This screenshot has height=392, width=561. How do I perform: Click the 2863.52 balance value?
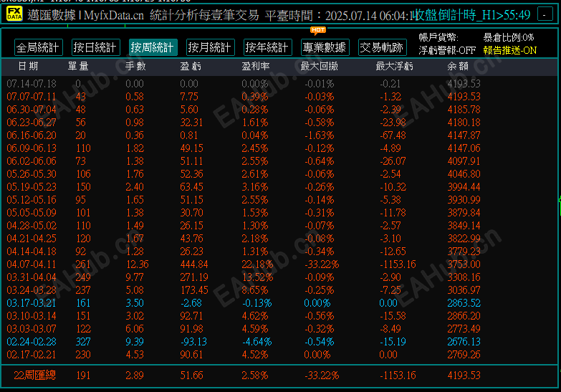[464, 303]
